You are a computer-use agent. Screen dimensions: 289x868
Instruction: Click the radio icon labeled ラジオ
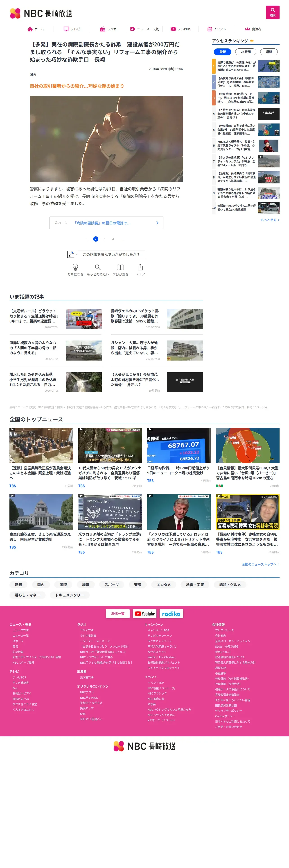coord(103,29)
